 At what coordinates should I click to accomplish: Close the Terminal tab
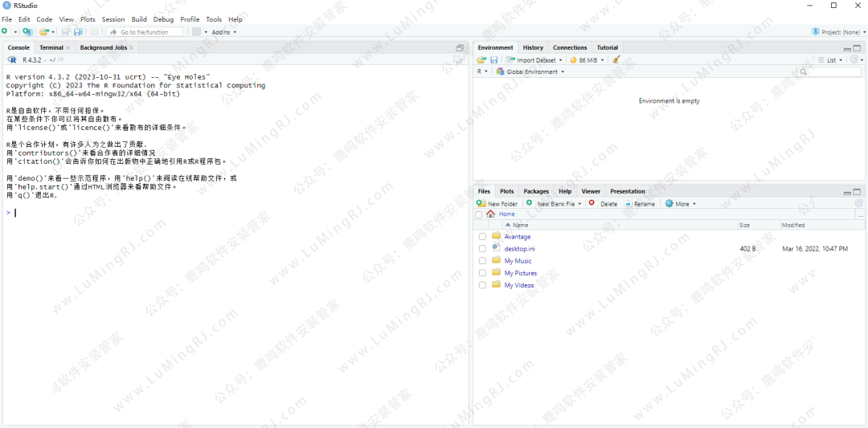68,48
